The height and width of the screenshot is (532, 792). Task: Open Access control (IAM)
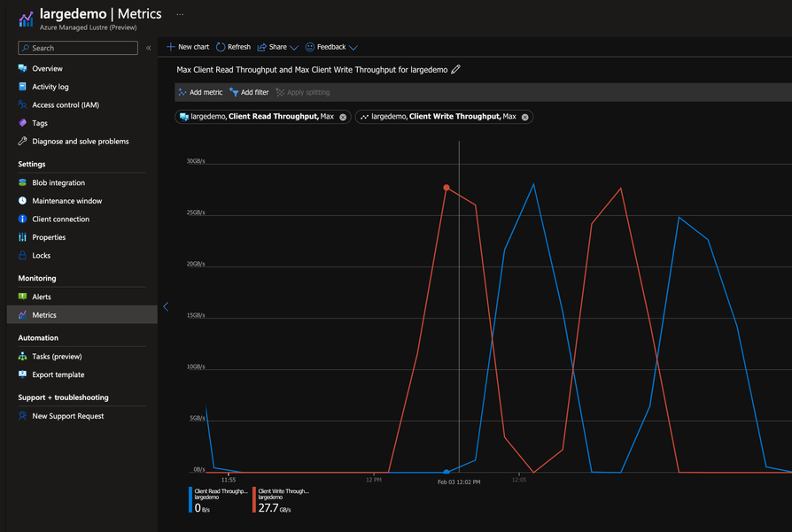click(66, 105)
